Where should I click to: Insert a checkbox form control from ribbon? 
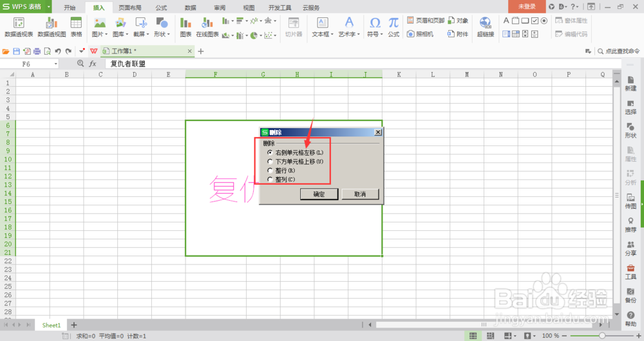[x=535, y=21]
